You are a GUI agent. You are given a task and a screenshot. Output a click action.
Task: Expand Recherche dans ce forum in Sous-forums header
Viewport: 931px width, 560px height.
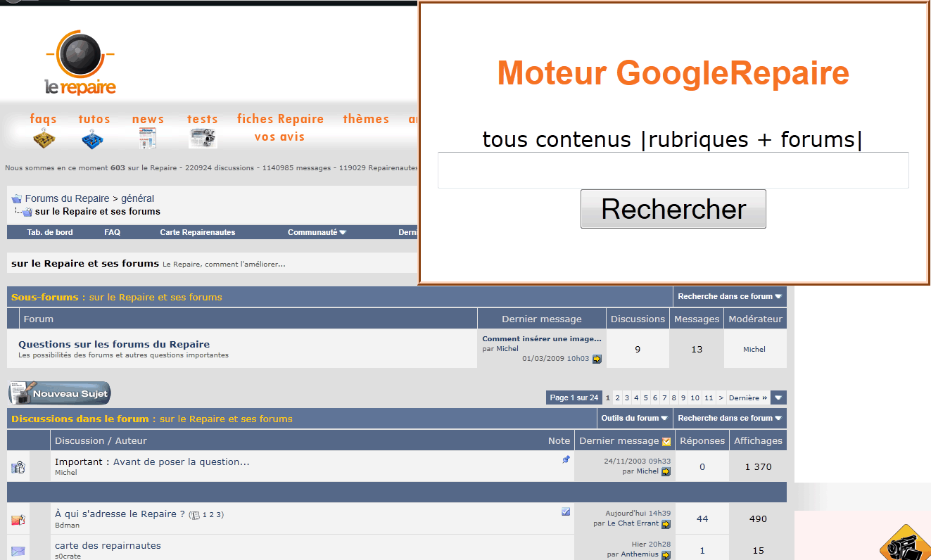click(x=730, y=296)
